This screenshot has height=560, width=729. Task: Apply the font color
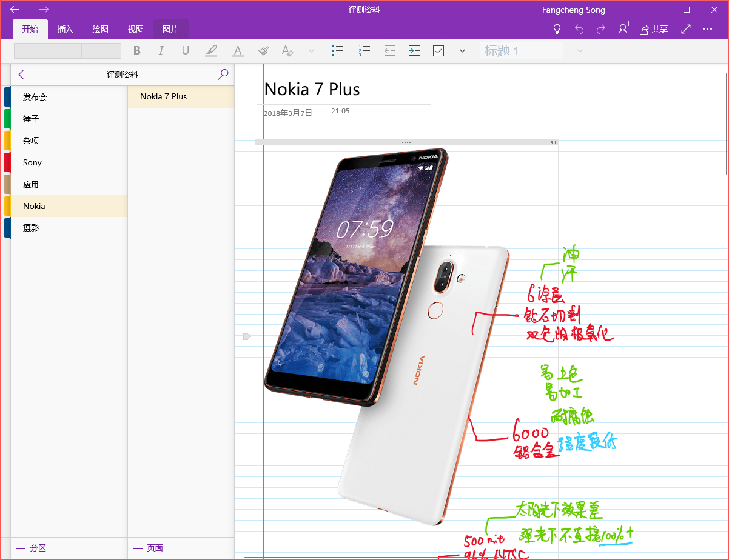238,51
